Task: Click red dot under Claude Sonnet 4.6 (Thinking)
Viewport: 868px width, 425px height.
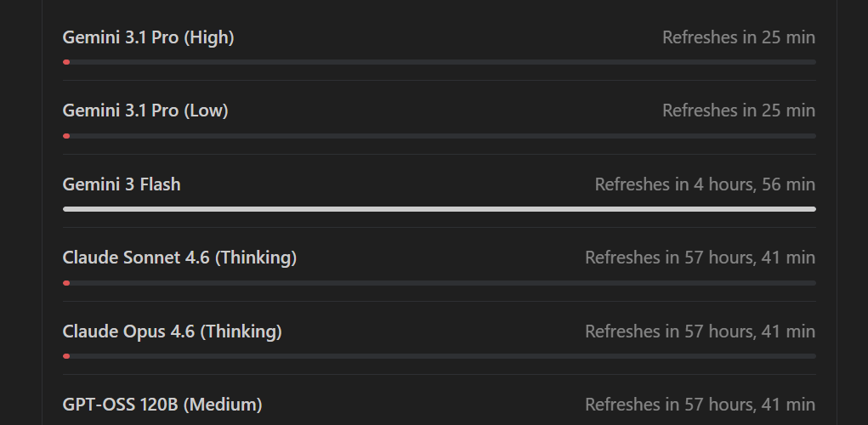Action: [x=66, y=283]
